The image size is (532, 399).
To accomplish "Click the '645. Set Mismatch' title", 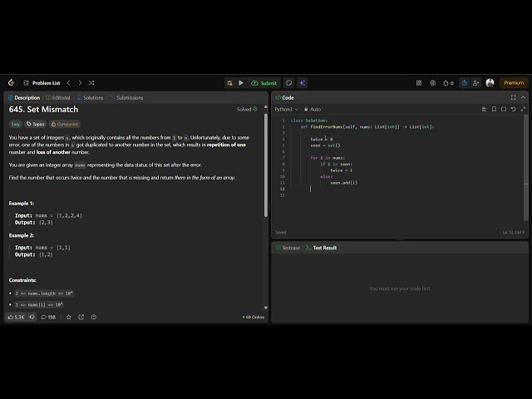I will click(x=43, y=109).
